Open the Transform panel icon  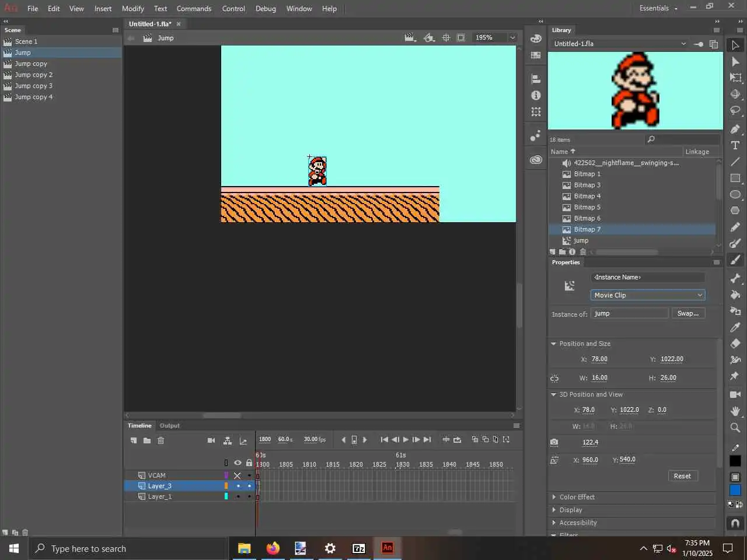536,111
